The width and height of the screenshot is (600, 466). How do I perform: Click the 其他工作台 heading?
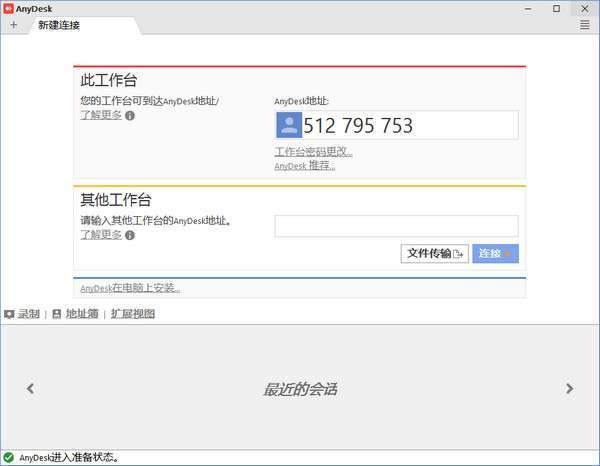116,200
